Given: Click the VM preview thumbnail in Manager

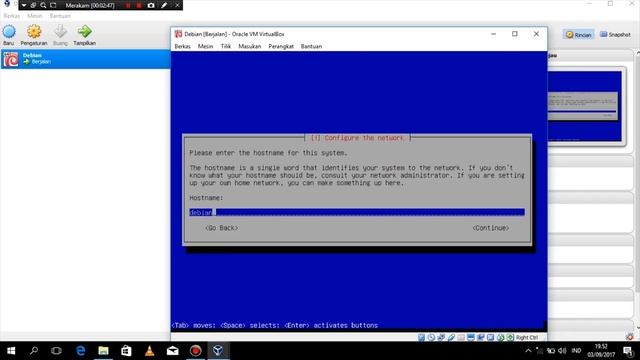Looking at the screenshot, I should 584,106.
